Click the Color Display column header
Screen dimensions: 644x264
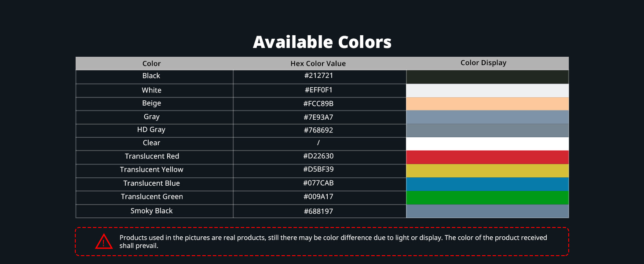point(483,63)
